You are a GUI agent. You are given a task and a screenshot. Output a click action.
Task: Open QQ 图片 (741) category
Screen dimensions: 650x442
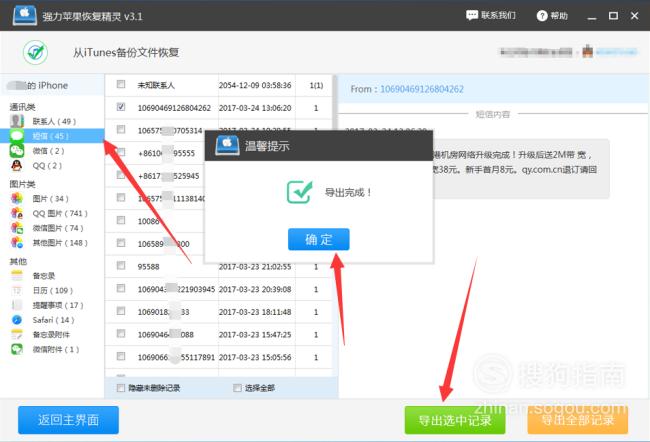[50, 214]
